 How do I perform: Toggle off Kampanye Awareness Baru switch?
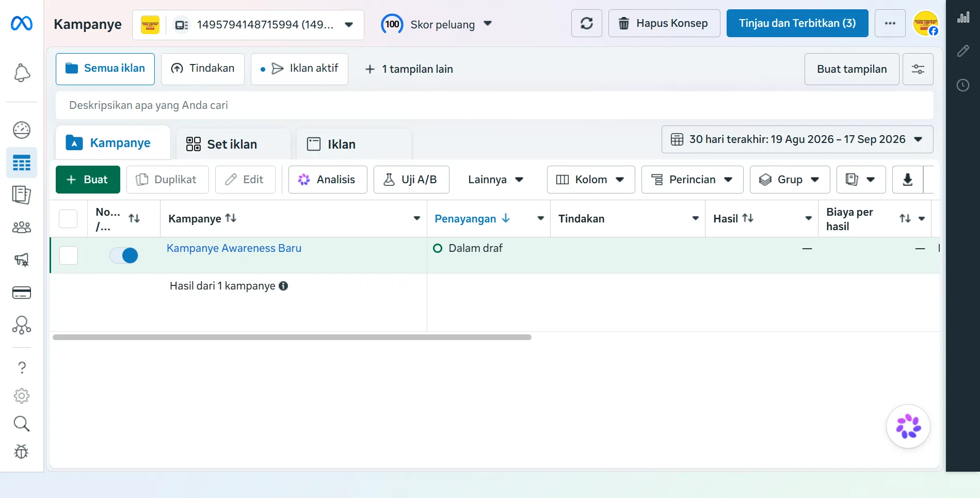[x=124, y=255]
